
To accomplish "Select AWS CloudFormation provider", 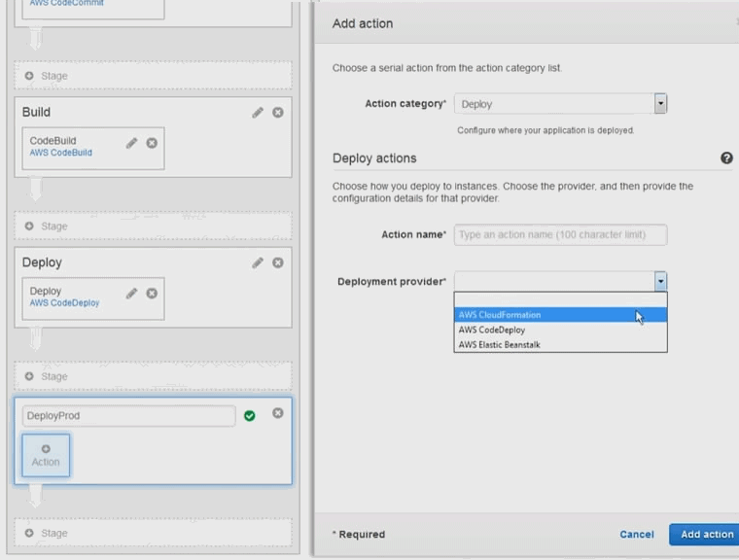I will [x=560, y=315].
